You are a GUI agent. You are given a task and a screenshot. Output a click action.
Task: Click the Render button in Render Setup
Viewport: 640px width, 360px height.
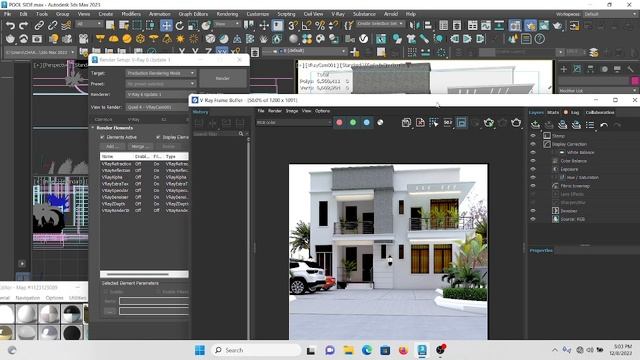(223, 78)
